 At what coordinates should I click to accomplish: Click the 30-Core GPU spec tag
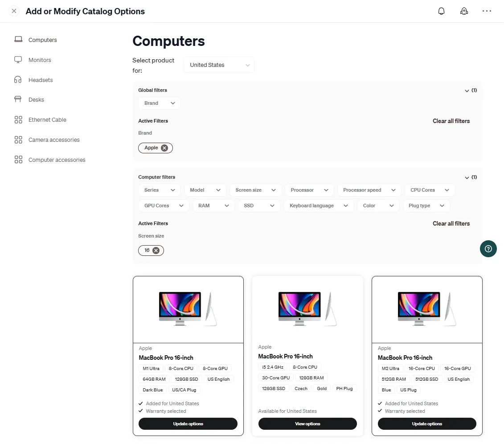pyautogui.click(x=276, y=378)
